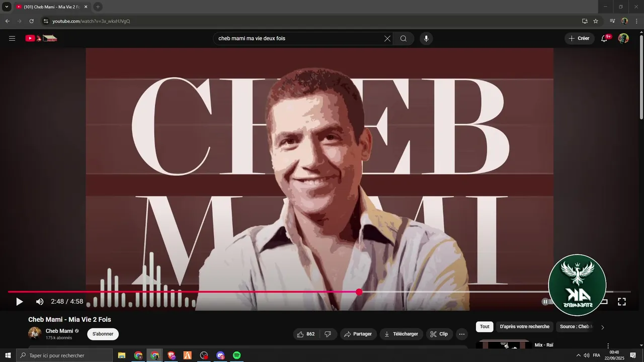Open Spotify from the taskbar

236,355
